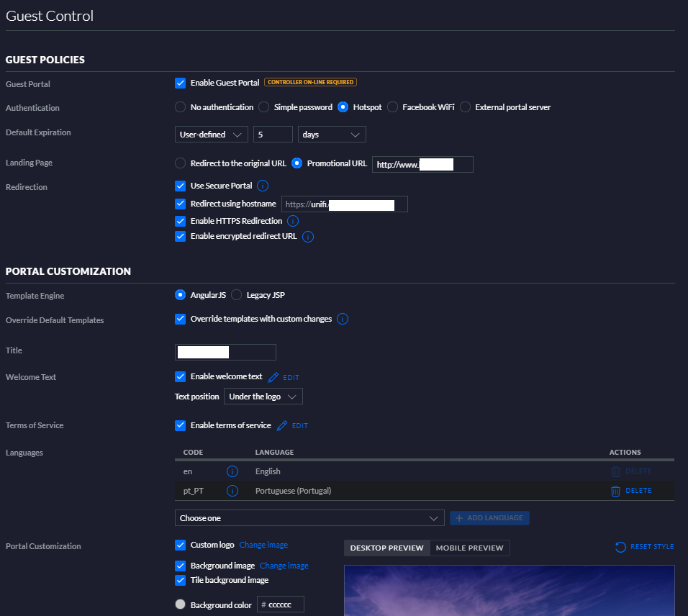Click info icon beside Enable encrypted redirect URL

click(308, 237)
